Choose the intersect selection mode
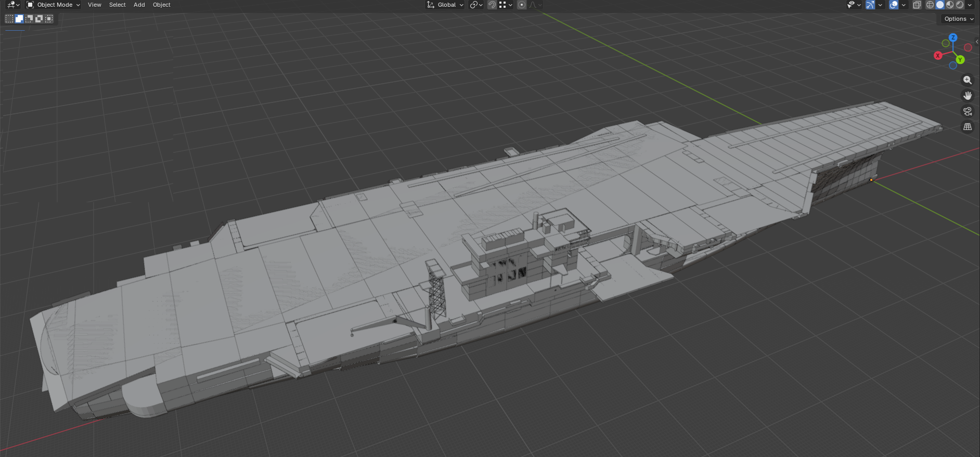Screen dimensions: 980x457 coord(49,19)
